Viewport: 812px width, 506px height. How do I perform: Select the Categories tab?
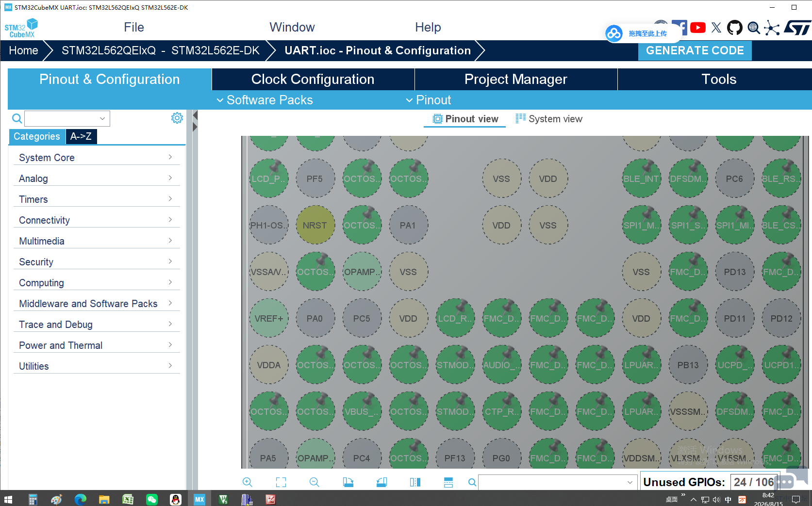[x=37, y=136]
